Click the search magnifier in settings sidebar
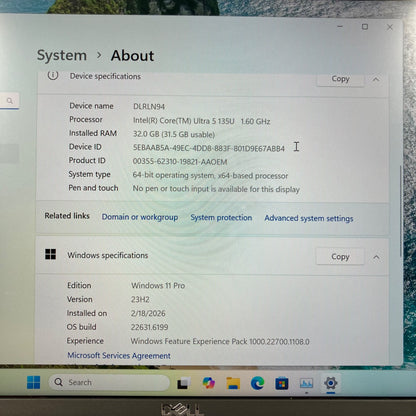 (x=10, y=100)
